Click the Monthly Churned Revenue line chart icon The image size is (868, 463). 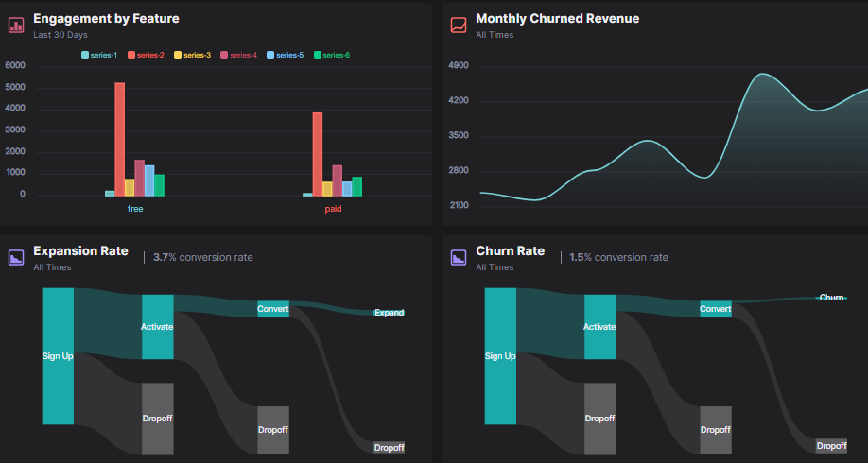(459, 25)
